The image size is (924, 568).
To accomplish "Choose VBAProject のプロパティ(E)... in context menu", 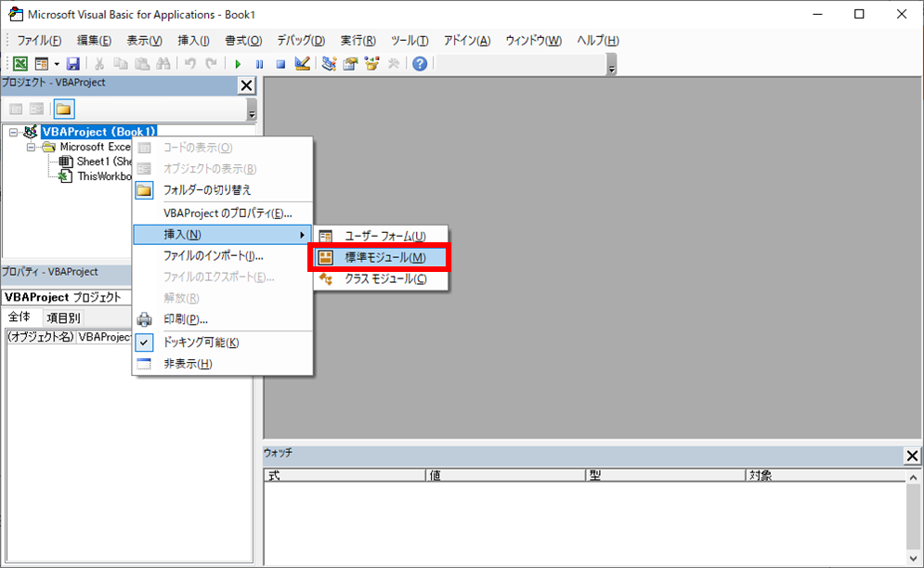I will 223,213.
